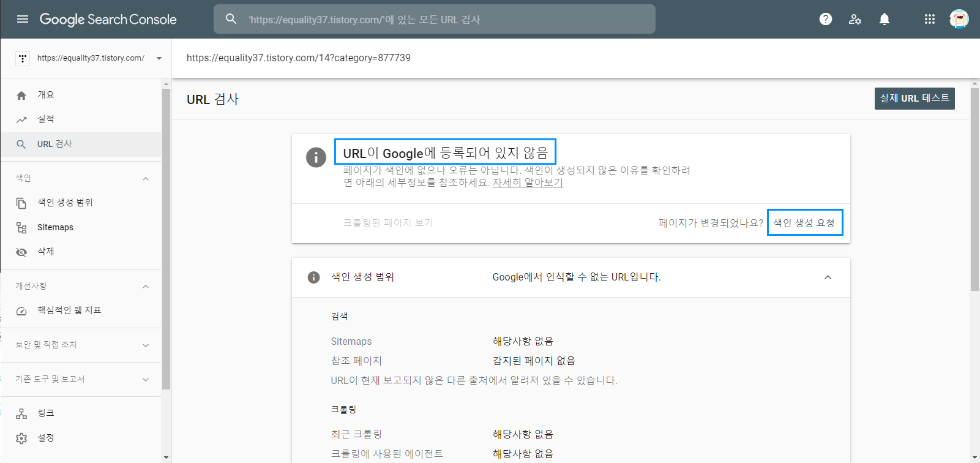Click the 'URL이 Google에 등록되어 있지 않음' heading
The height and width of the screenshot is (463, 980).
tap(445, 152)
